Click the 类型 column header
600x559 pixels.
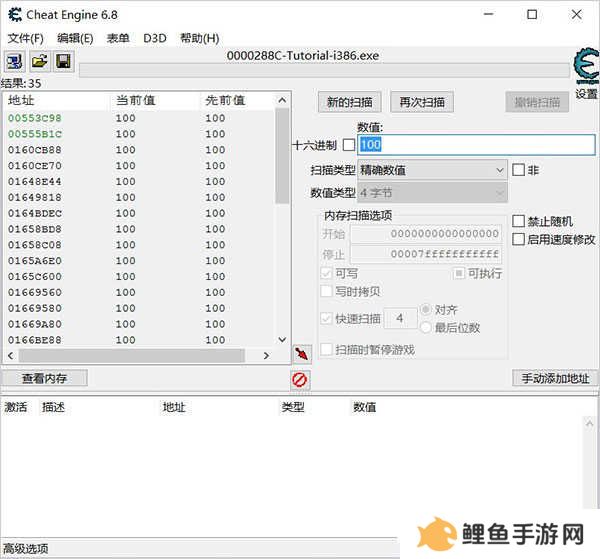coord(293,407)
